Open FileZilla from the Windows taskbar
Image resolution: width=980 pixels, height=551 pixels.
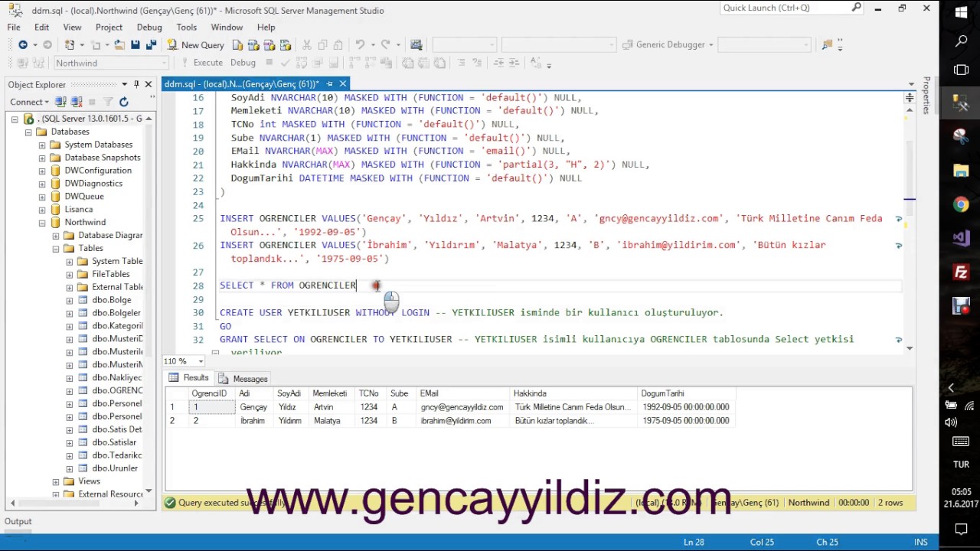961,272
